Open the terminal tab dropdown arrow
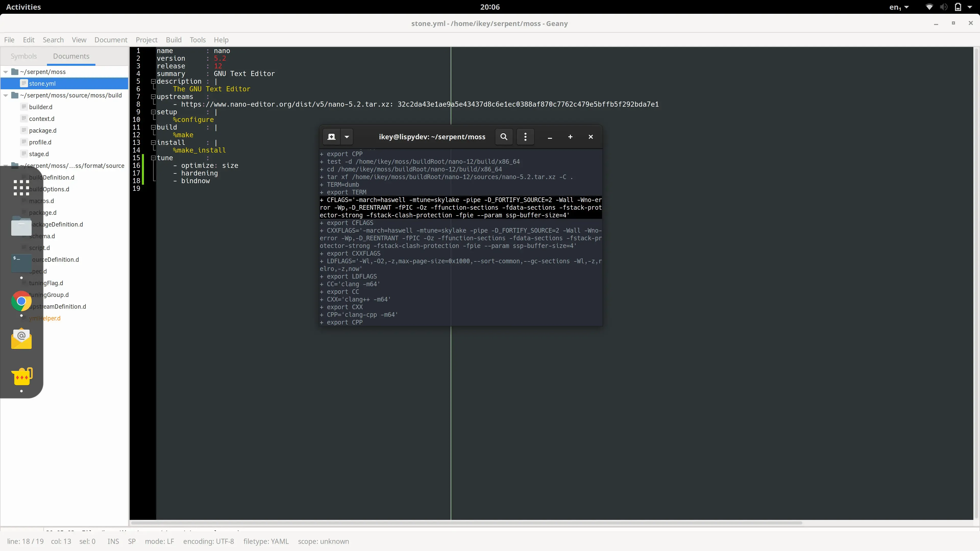This screenshot has height=551, width=980. 347,137
